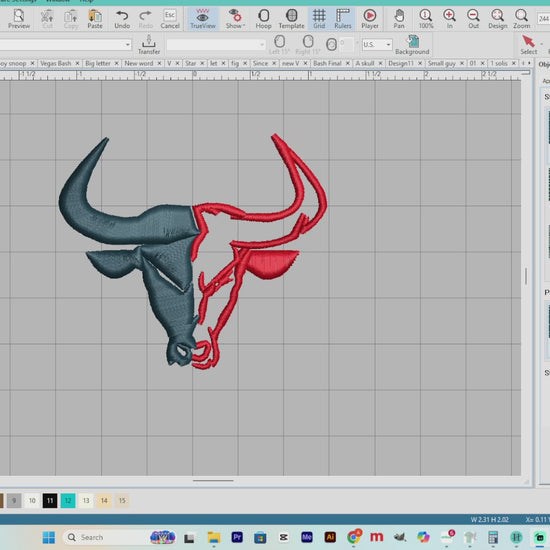Close the Vegas Bash tab

point(78,63)
